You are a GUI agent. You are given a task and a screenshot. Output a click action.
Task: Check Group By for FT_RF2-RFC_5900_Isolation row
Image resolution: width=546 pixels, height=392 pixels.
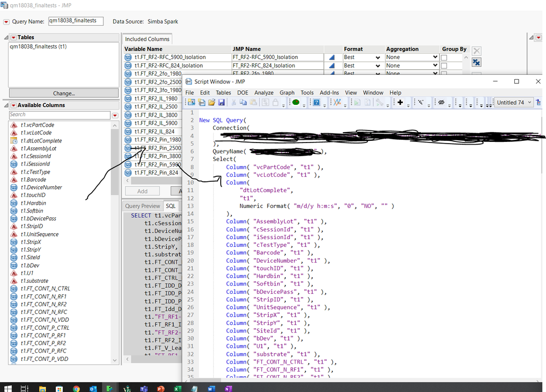point(444,57)
